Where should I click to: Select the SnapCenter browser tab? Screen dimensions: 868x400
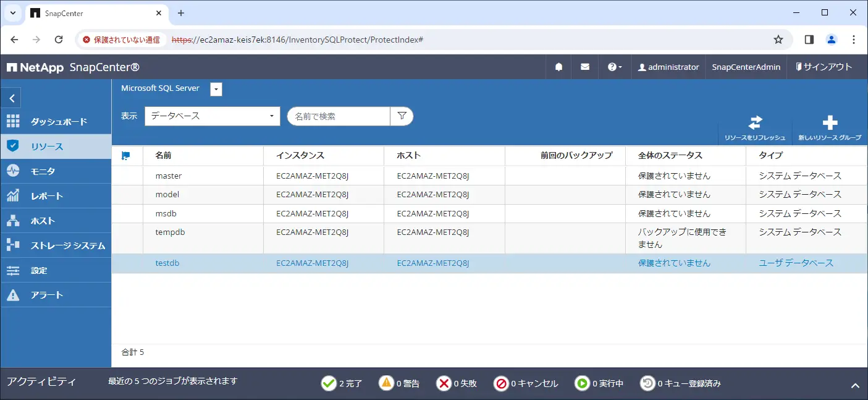pos(97,13)
